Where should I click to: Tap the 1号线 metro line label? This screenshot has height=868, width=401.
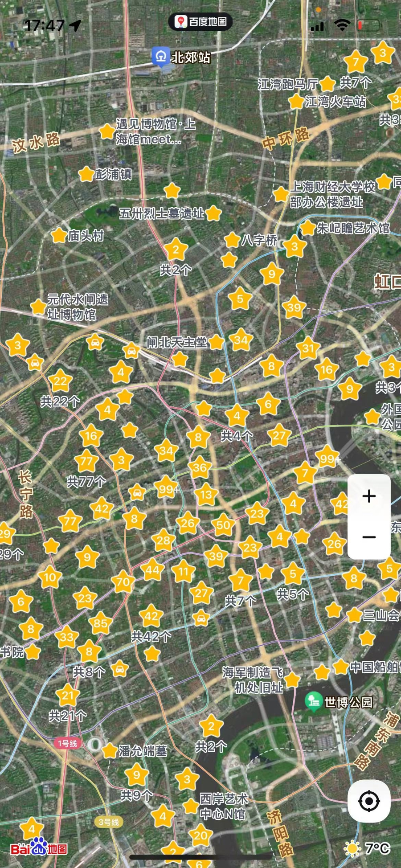pyautogui.click(x=67, y=743)
